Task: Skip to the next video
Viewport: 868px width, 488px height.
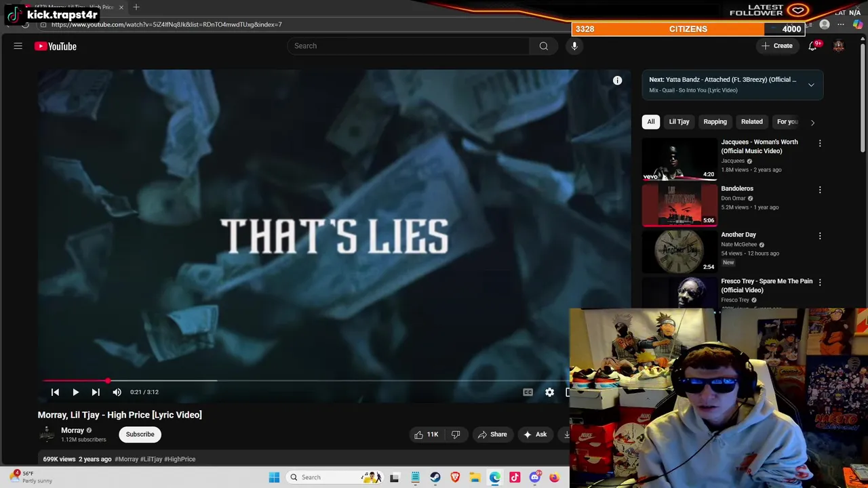Action: click(x=96, y=392)
